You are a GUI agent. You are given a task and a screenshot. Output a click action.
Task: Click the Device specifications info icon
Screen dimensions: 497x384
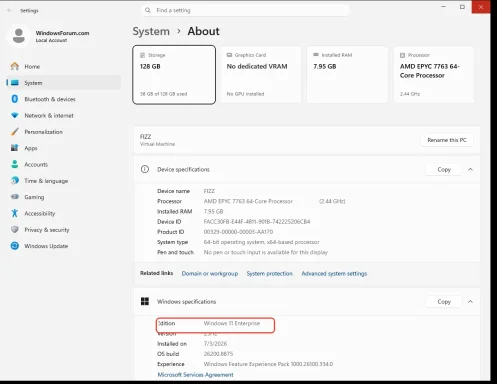tap(145, 169)
